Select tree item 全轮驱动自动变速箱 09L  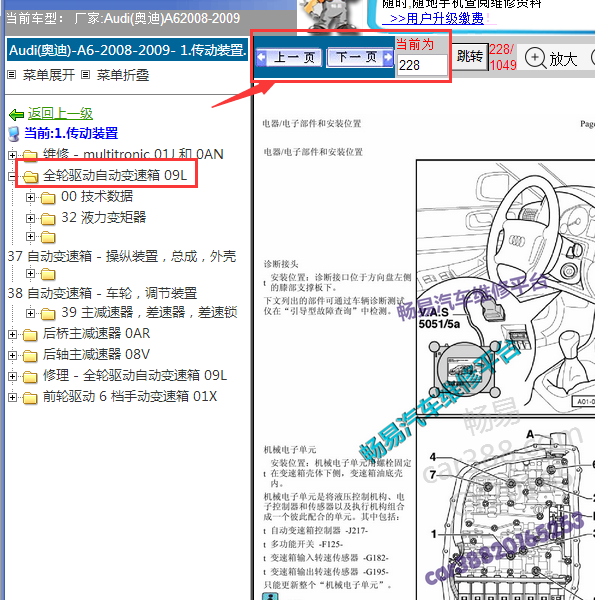[115, 175]
